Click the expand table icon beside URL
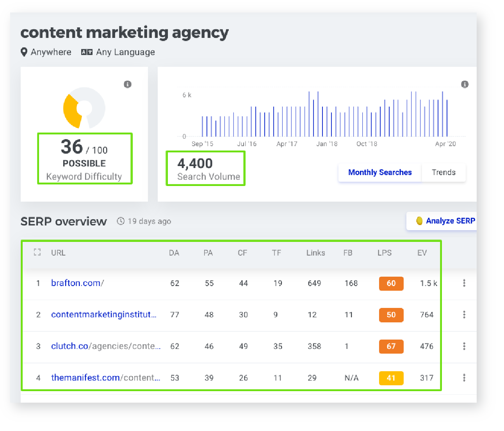Screen dimensions: 504x431 tap(37, 252)
